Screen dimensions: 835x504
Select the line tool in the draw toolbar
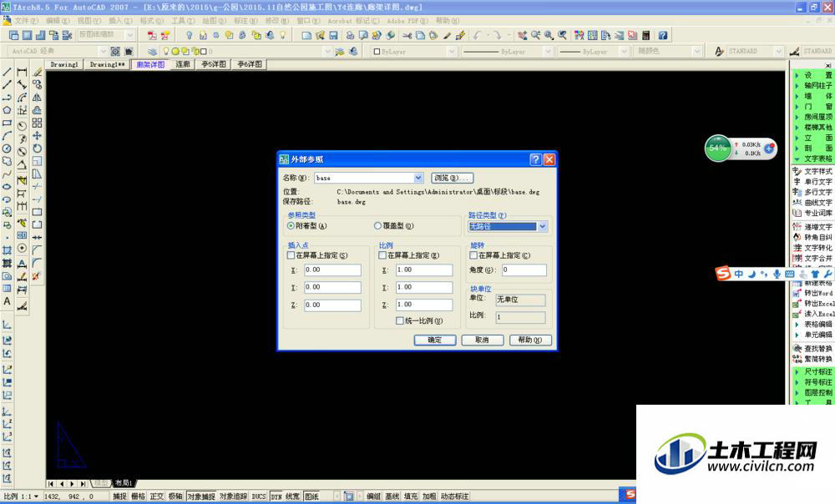(7, 71)
